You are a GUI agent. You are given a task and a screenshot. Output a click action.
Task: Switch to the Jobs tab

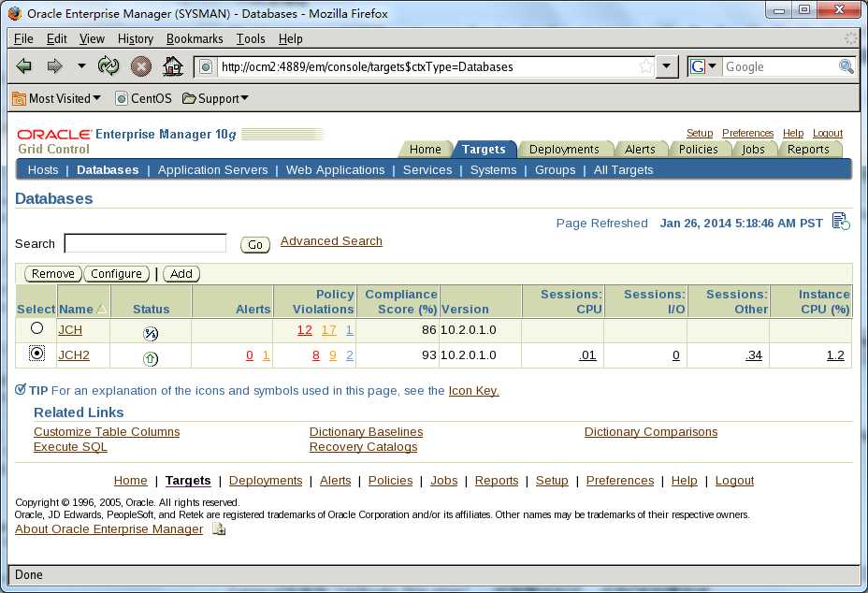753,150
